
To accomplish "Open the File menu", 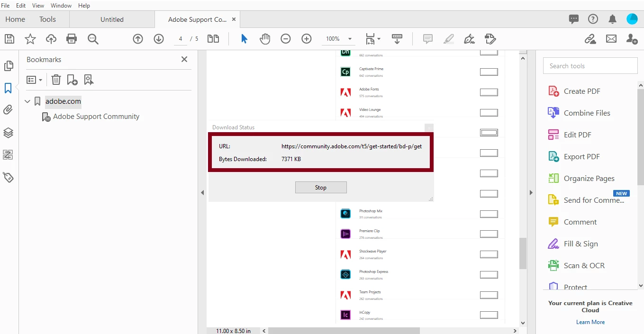I will 5,6.
